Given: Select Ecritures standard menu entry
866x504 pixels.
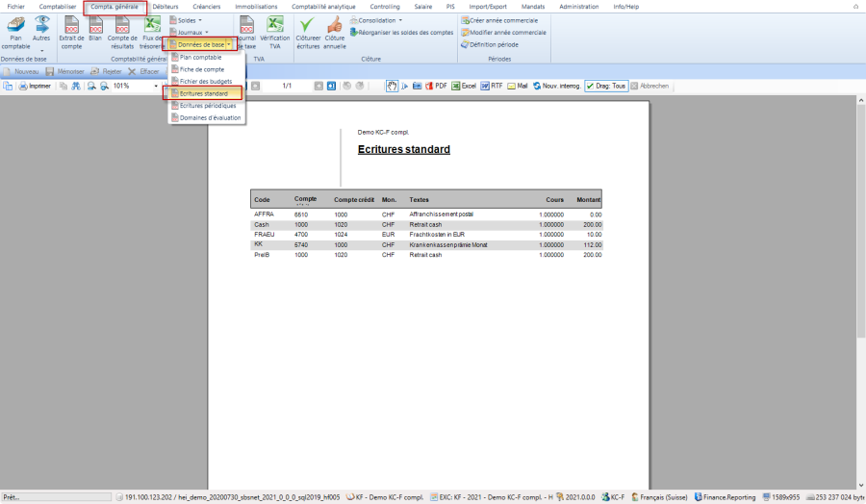Looking at the screenshot, I should pyautogui.click(x=207, y=94).
